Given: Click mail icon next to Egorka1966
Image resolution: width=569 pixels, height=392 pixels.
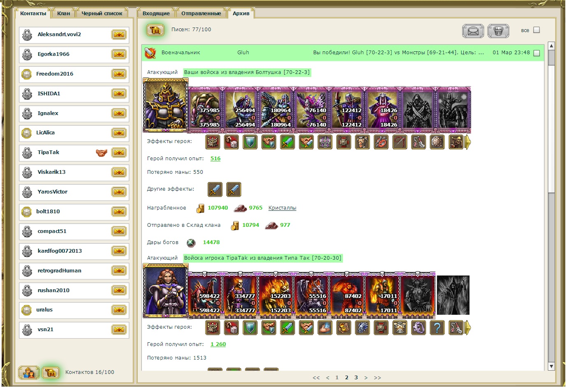Looking at the screenshot, I should coord(119,54).
